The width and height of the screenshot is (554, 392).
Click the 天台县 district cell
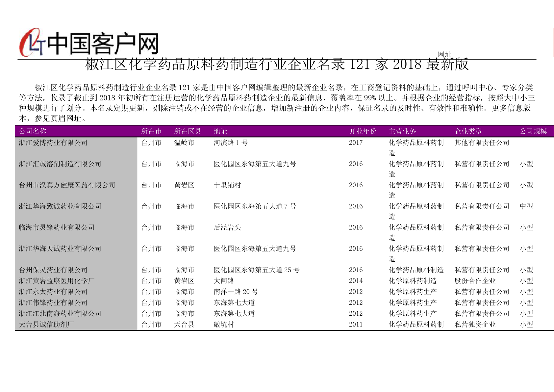click(x=184, y=324)
